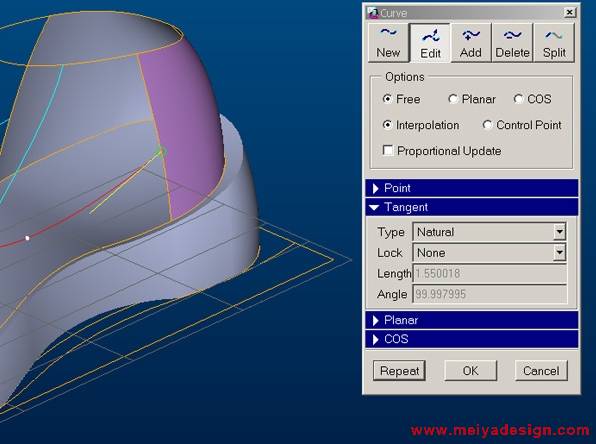Image resolution: width=596 pixels, height=444 pixels.
Task: Click the Curve dialog title icon
Action: pyautogui.click(x=372, y=13)
